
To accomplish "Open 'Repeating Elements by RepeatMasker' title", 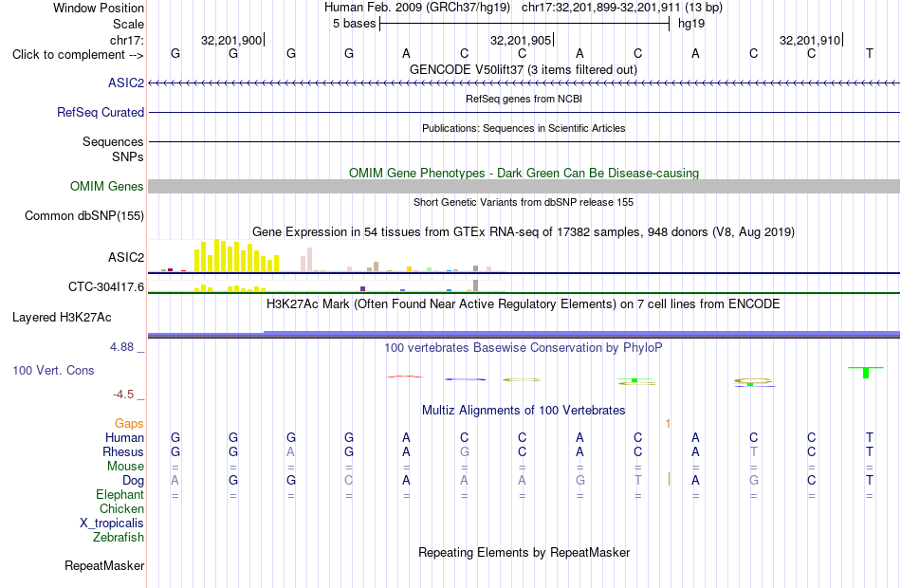I will coord(524,552).
